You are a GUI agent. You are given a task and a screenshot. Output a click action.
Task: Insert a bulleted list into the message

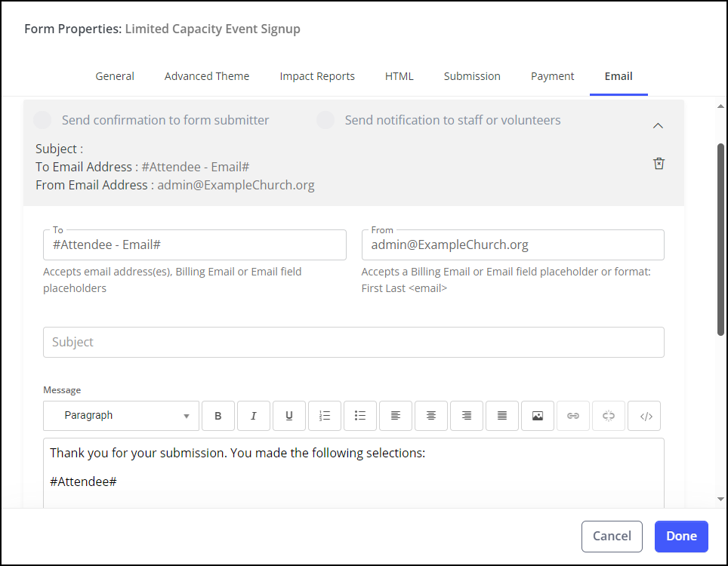(359, 416)
